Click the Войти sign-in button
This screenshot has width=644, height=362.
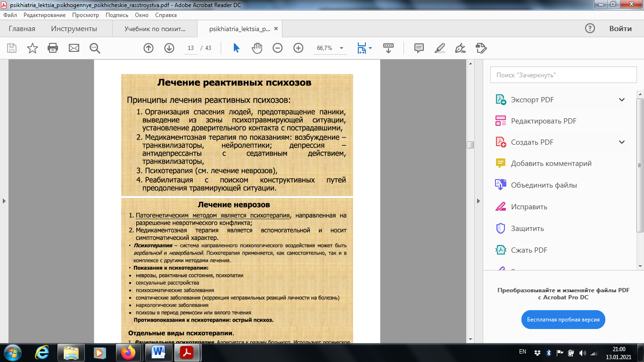pyautogui.click(x=620, y=29)
